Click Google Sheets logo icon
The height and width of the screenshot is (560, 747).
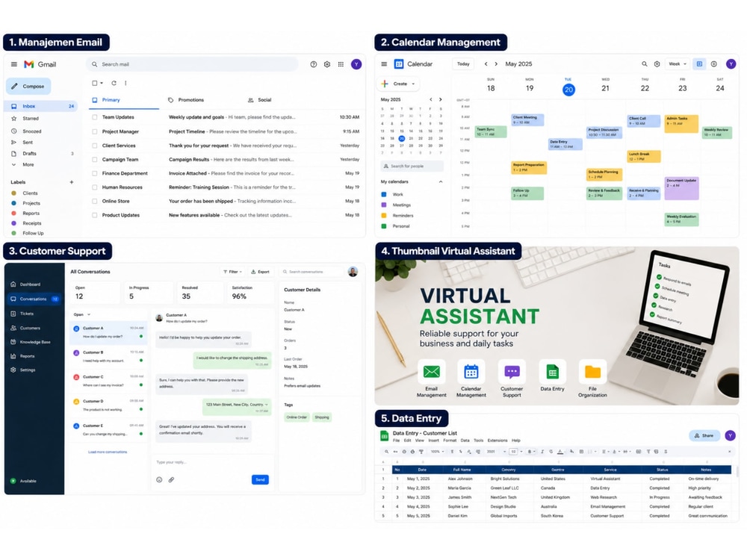tap(384, 435)
